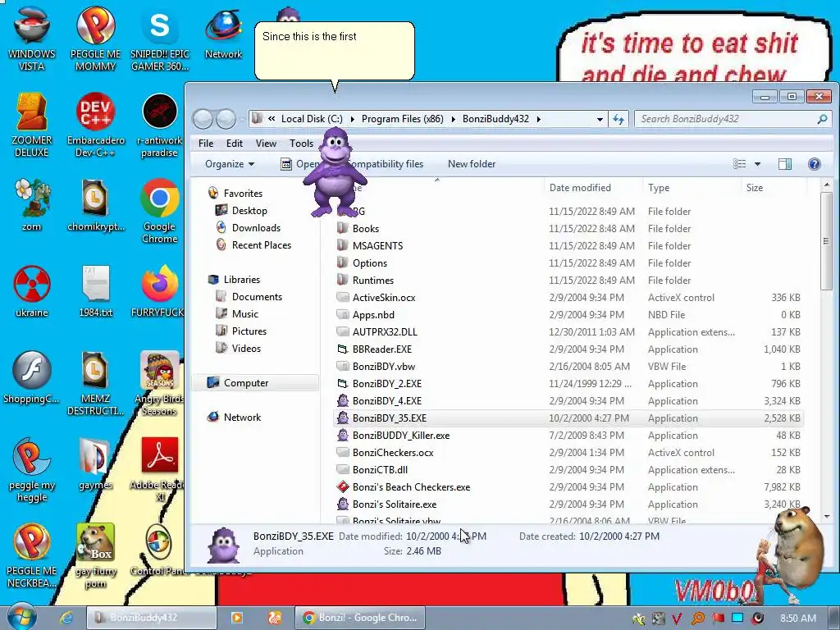Open the Tools menu in Explorer
The image size is (840, 630).
coord(301,143)
